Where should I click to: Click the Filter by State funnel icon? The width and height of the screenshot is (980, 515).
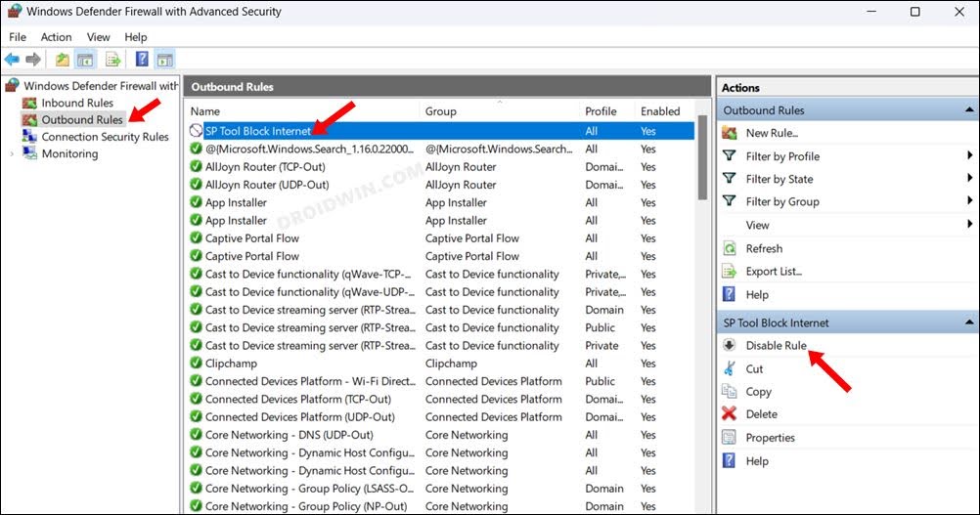[730, 179]
